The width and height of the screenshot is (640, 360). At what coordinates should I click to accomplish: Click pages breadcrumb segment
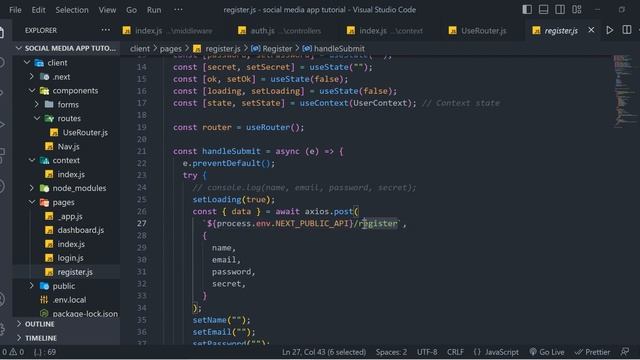171,49
